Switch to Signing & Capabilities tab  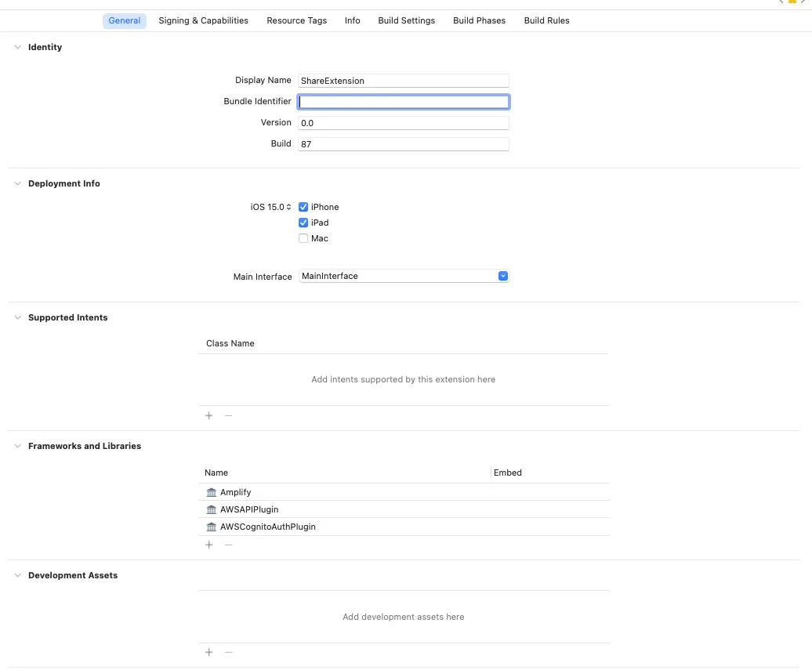click(x=203, y=20)
